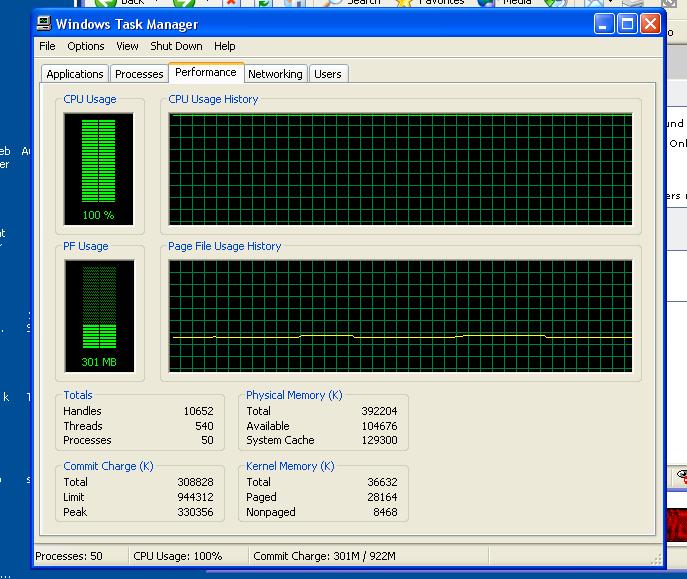687x579 pixels.
Task: Maximize the Windows Task Manager window
Action: pos(627,23)
